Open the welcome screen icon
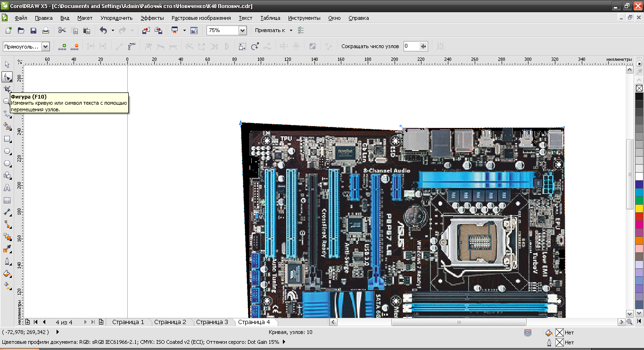The image size is (644, 350). [194, 30]
